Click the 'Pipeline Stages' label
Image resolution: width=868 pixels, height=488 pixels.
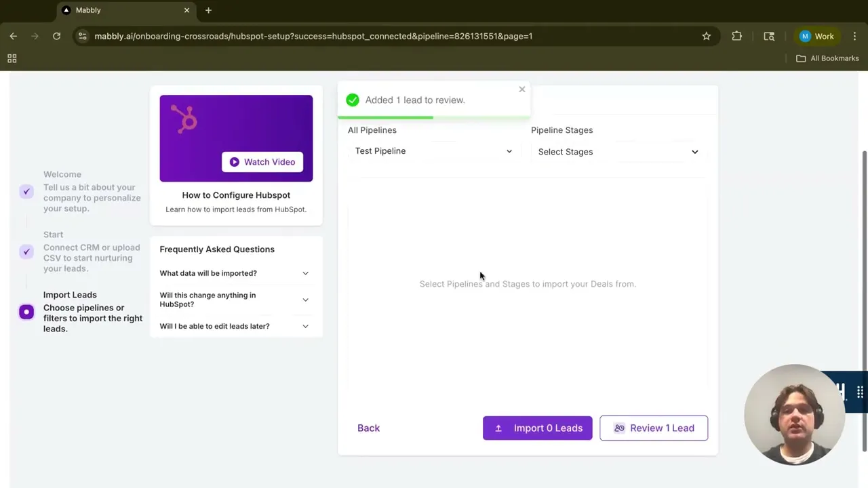(561, 130)
